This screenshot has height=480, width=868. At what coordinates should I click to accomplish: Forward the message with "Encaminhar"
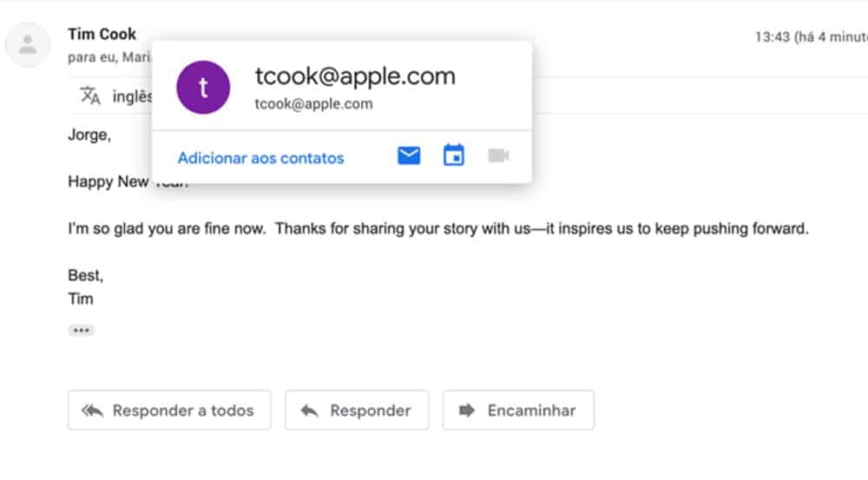pyautogui.click(x=518, y=411)
